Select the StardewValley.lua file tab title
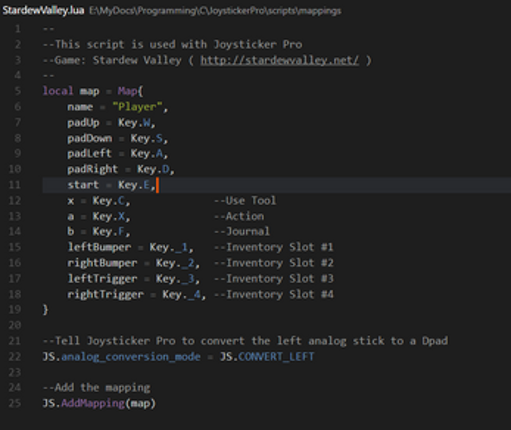This screenshot has height=430, width=511. 43,11
